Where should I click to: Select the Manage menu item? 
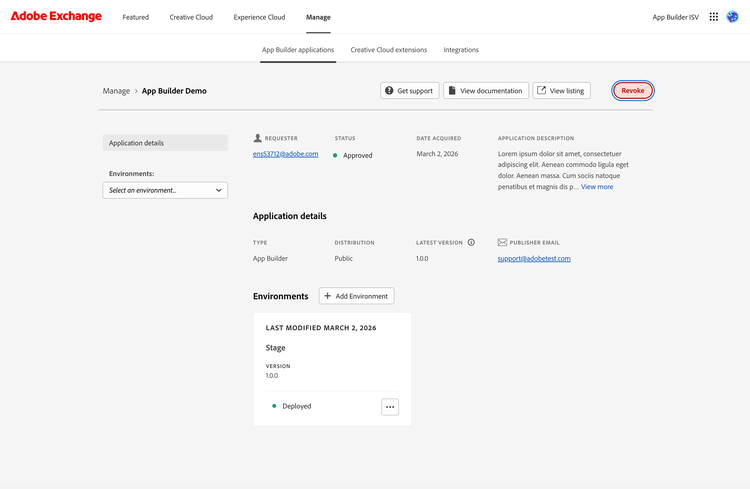[318, 17]
